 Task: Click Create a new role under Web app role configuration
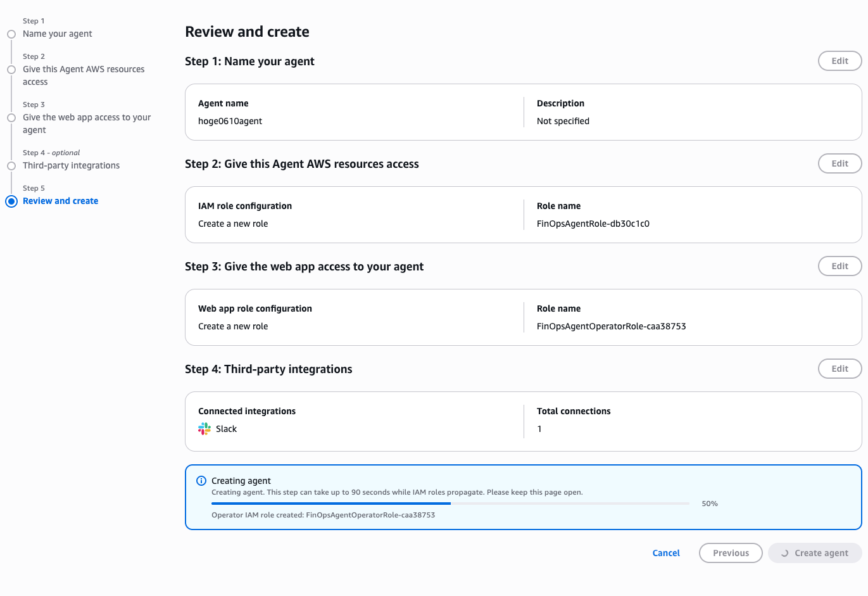(233, 326)
